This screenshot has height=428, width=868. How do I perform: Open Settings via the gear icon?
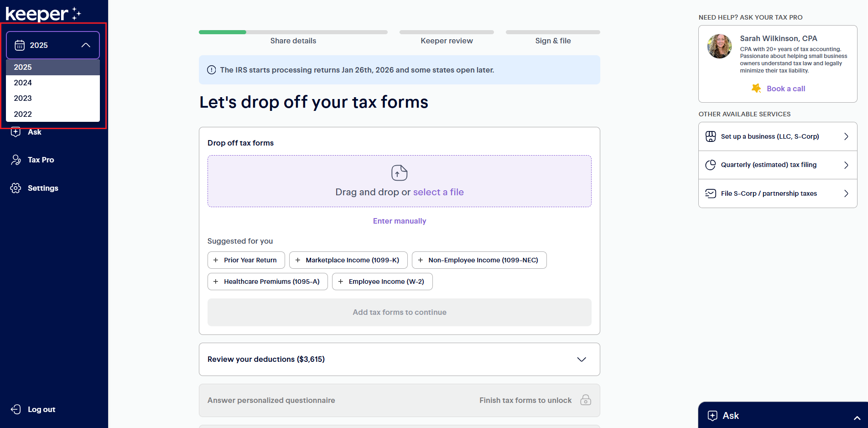pos(16,188)
